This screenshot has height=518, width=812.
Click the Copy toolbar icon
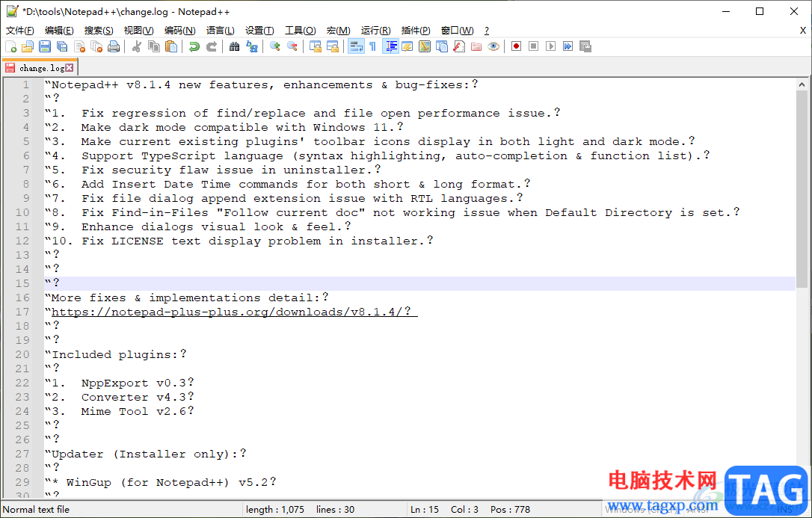pos(154,46)
